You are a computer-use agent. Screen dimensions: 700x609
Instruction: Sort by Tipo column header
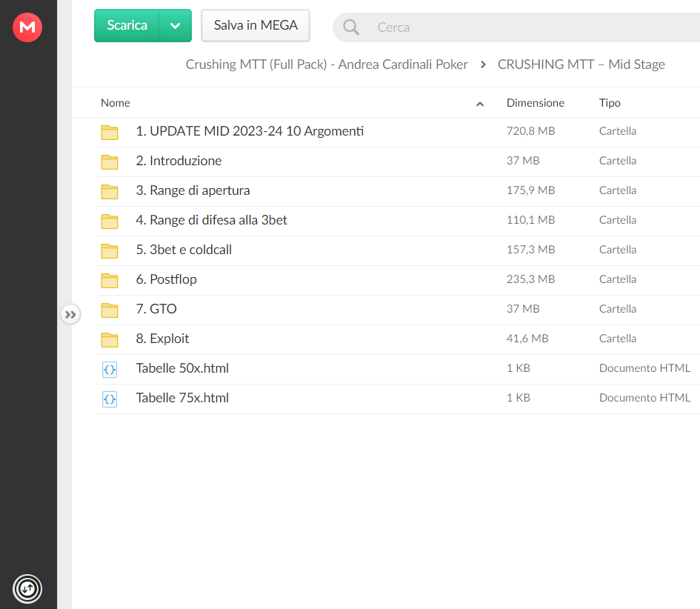(610, 103)
